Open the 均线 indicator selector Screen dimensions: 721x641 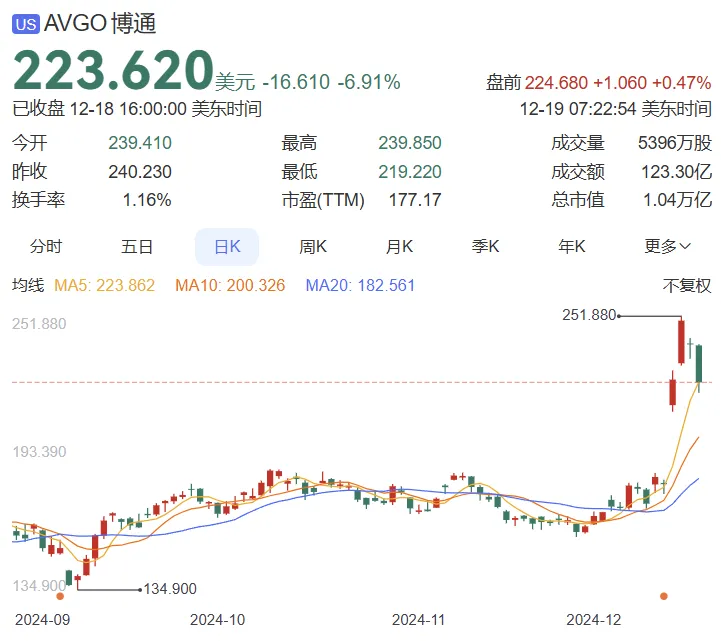pyautogui.click(x=28, y=286)
